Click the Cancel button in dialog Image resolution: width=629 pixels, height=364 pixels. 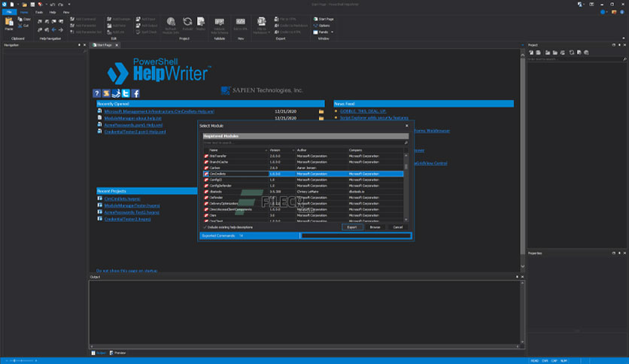pyautogui.click(x=397, y=227)
